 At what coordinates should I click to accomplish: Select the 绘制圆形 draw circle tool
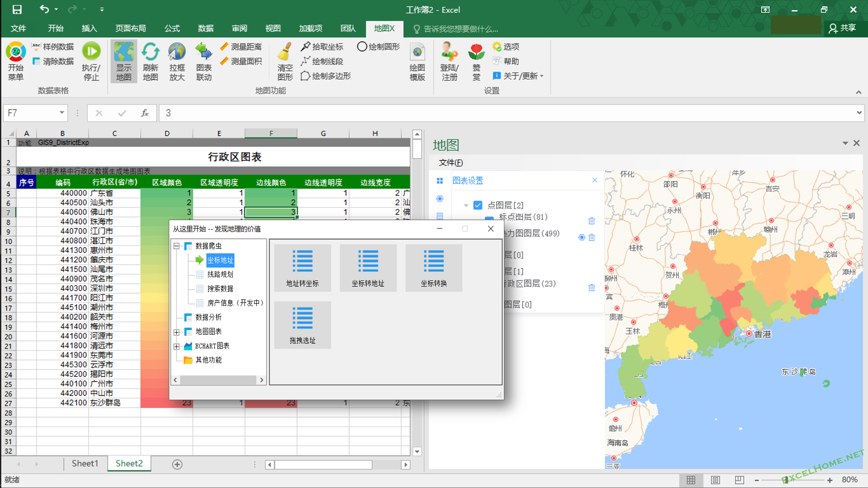pos(379,47)
